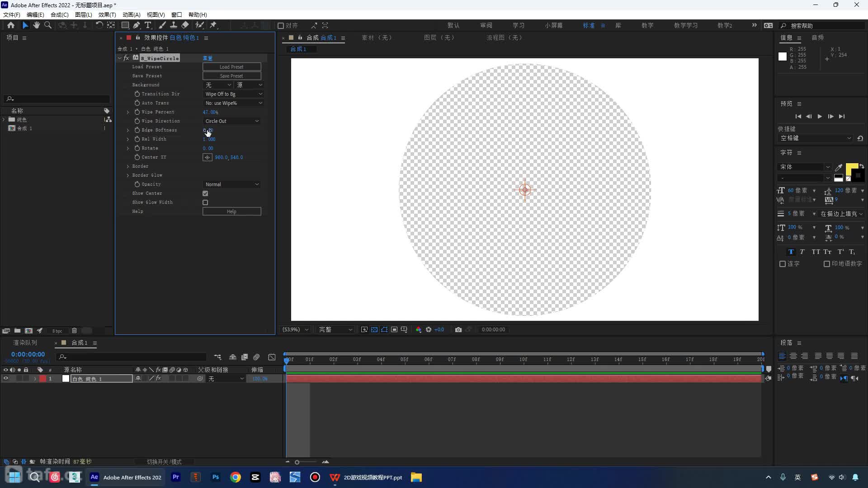This screenshot has height=488, width=868.
Task: Step to next frame in Preview
Action: [x=830, y=117]
